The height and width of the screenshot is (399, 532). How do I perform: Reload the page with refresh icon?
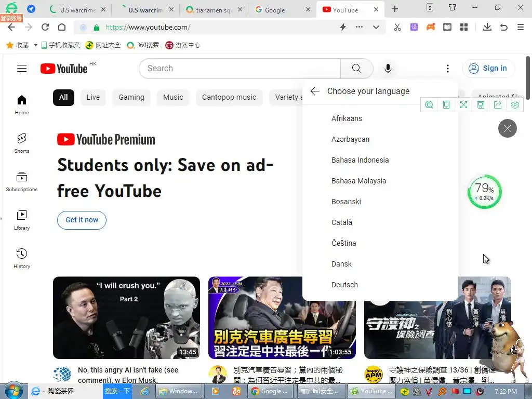click(45, 27)
